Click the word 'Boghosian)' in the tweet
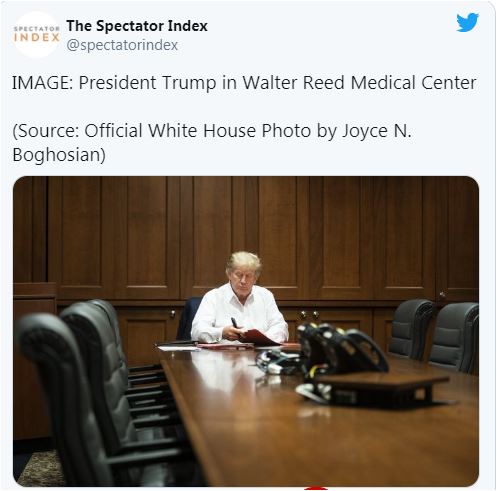 (59, 155)
